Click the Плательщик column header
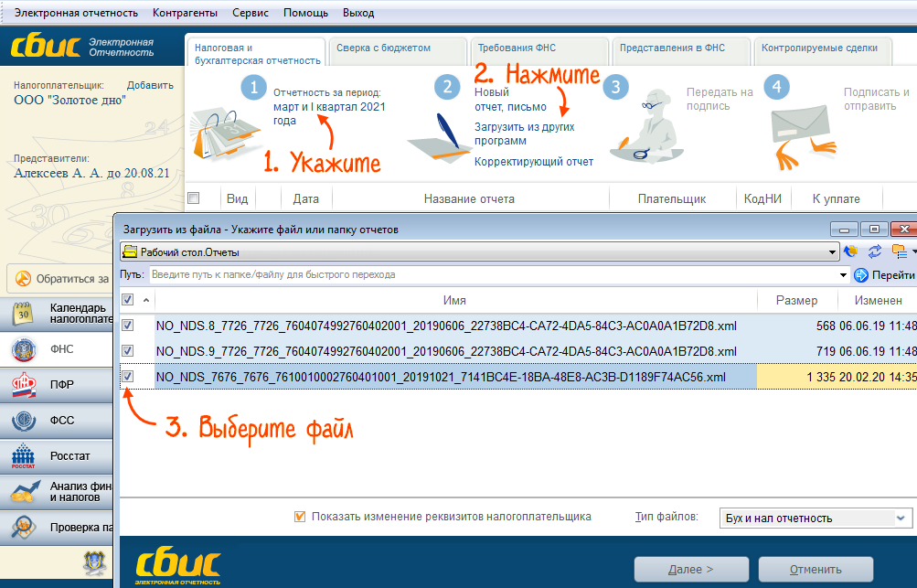The image size is (917, 588). [x=672, y=199]
